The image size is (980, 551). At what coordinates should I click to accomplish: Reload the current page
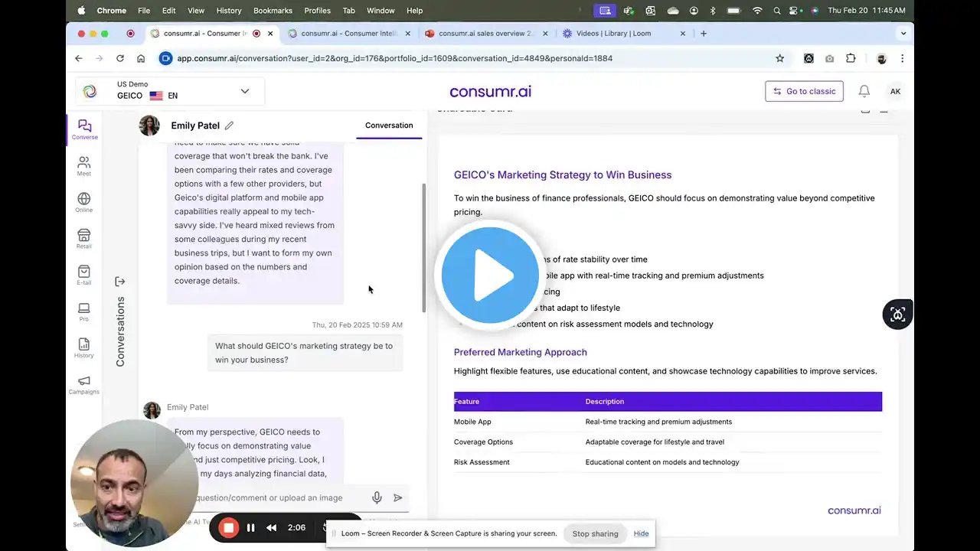click(120, 58)
